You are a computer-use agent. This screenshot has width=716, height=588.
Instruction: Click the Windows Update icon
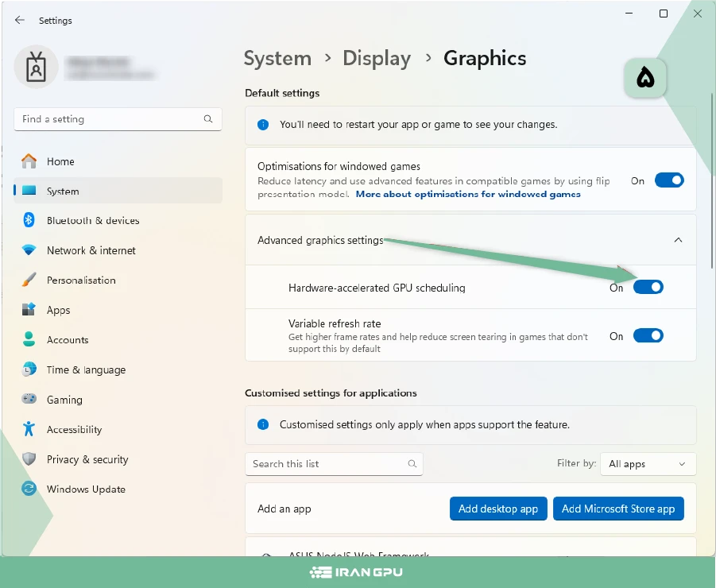tap(29, 489)
